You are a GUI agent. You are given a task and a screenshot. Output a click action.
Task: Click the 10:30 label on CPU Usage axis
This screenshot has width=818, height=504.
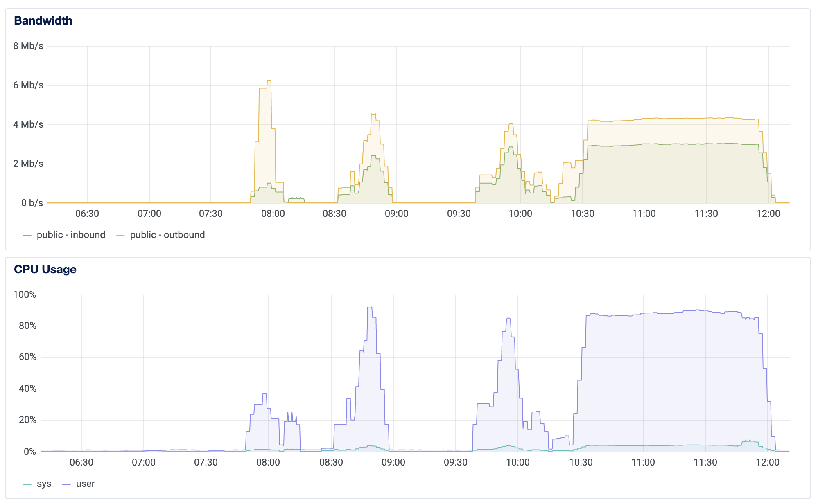pos(581,462)
